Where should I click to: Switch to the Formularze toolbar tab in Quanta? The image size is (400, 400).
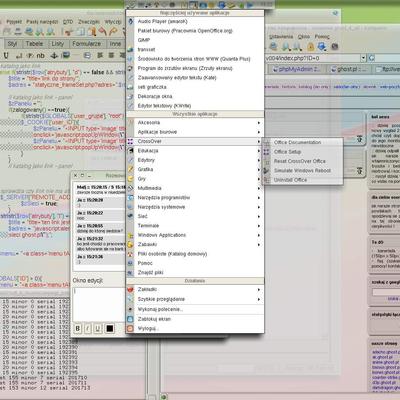click(x=86, y=44)
